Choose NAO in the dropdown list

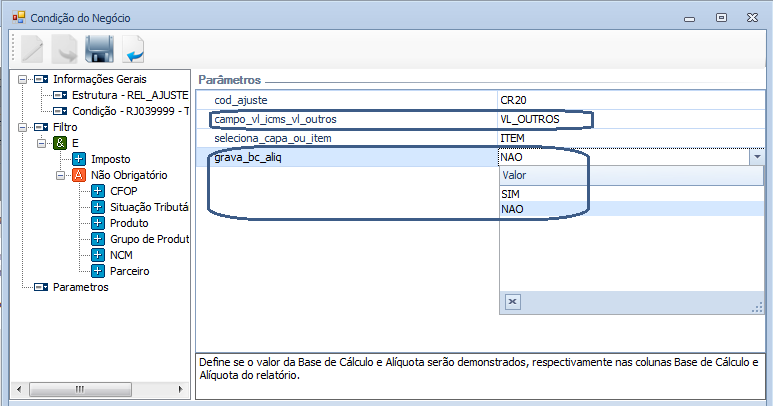click(512, 209)
